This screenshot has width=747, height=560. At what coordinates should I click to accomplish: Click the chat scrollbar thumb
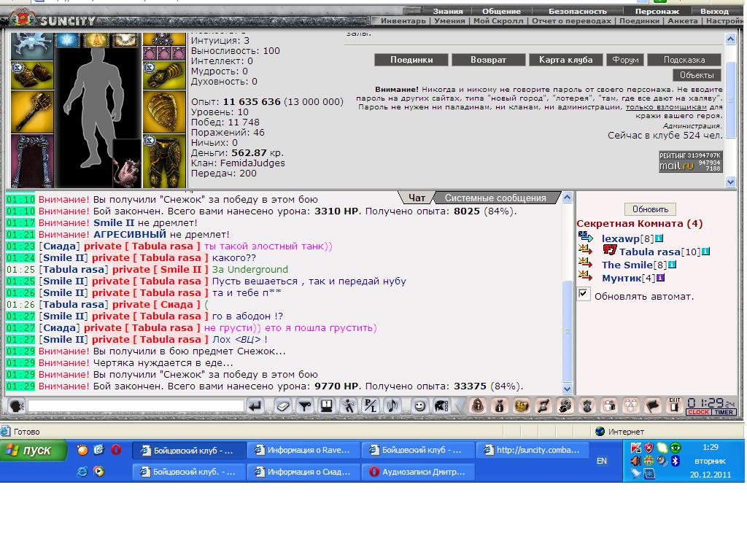click(567, 331)
